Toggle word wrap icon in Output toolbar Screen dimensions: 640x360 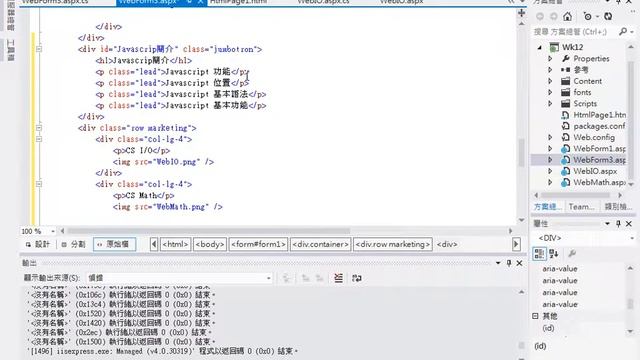[357, 278]
